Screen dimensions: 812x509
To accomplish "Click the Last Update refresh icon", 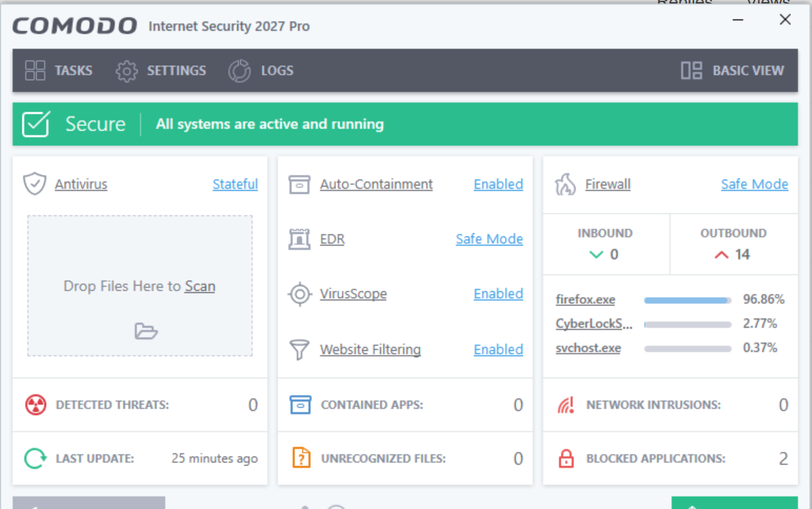I will (x=36, y=458).
